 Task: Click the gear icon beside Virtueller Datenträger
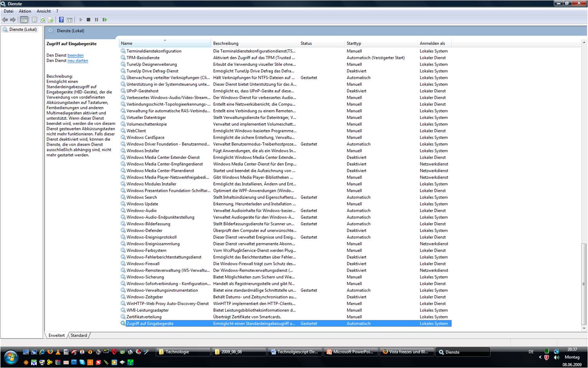[123, 117]
